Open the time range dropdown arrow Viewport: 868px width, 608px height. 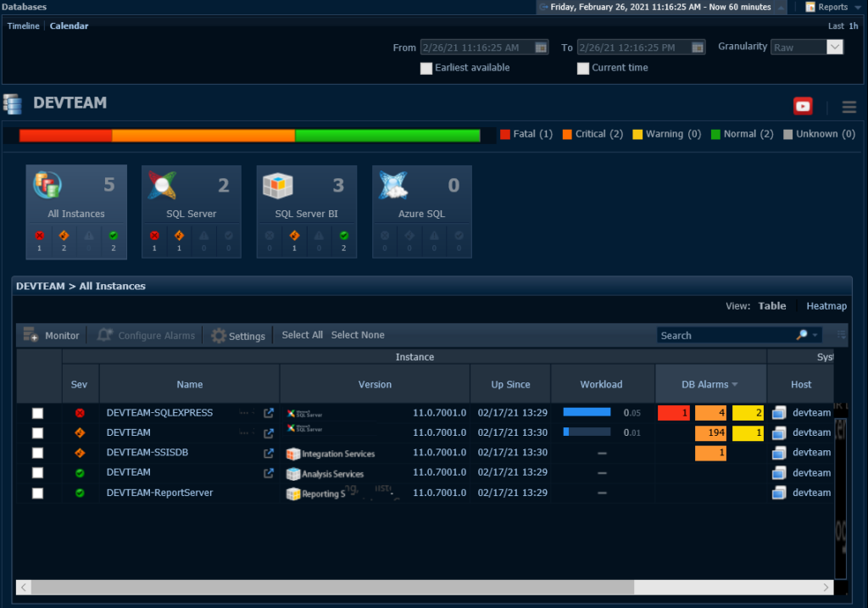(x=781, y=7)
